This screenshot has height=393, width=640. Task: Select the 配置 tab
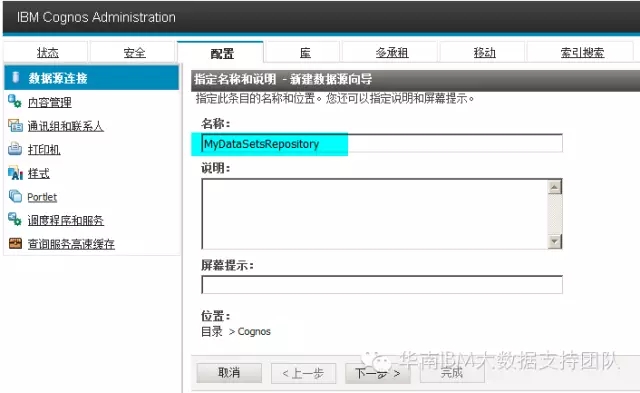pos(222,53)
